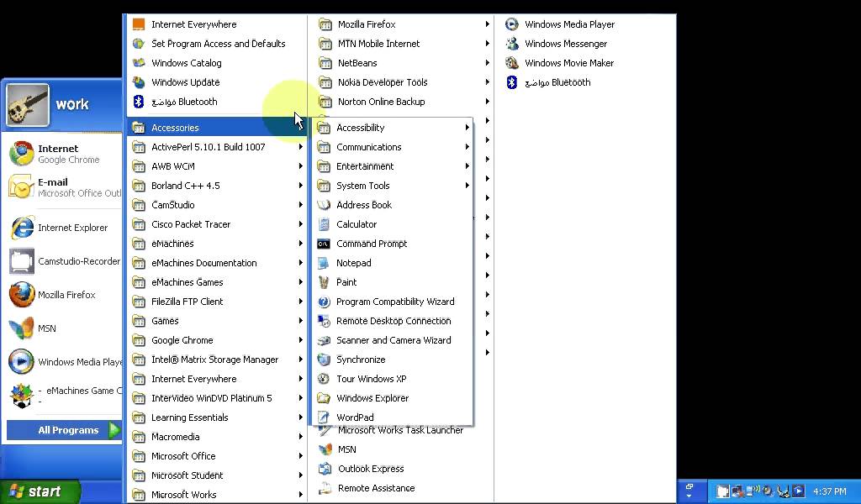
Task: Click Synchronize icon
Action: [324, 360]
